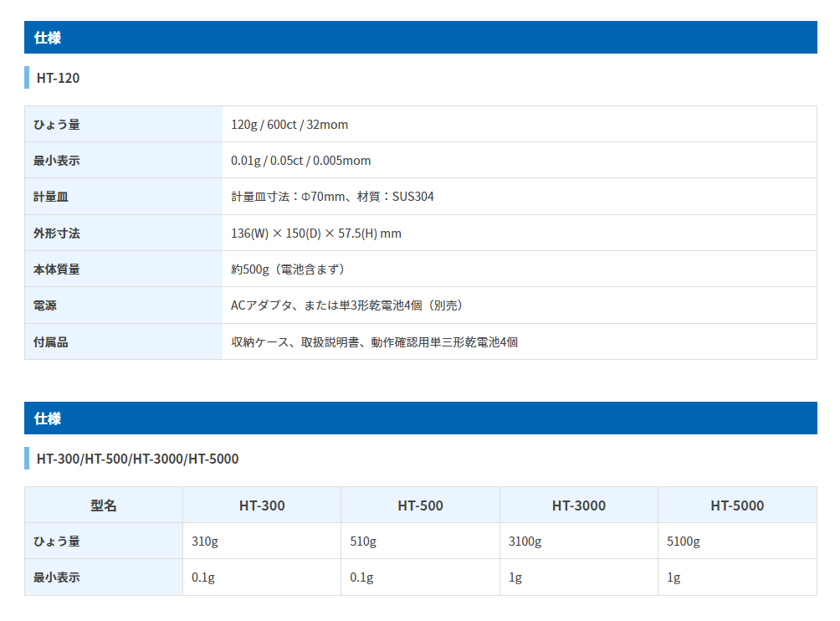
Task: Select the 型名 column header
Action: [x=104, y=506]
